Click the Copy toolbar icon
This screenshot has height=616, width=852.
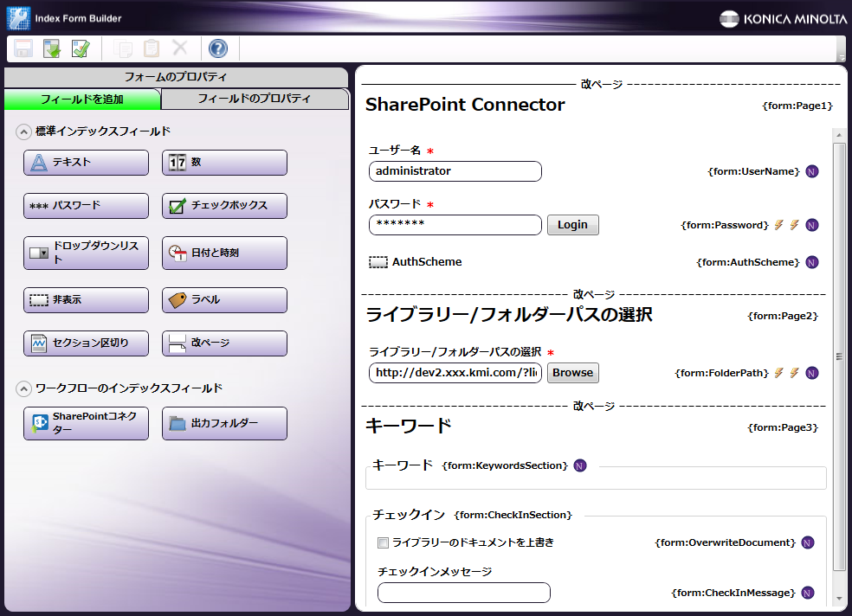123,48
